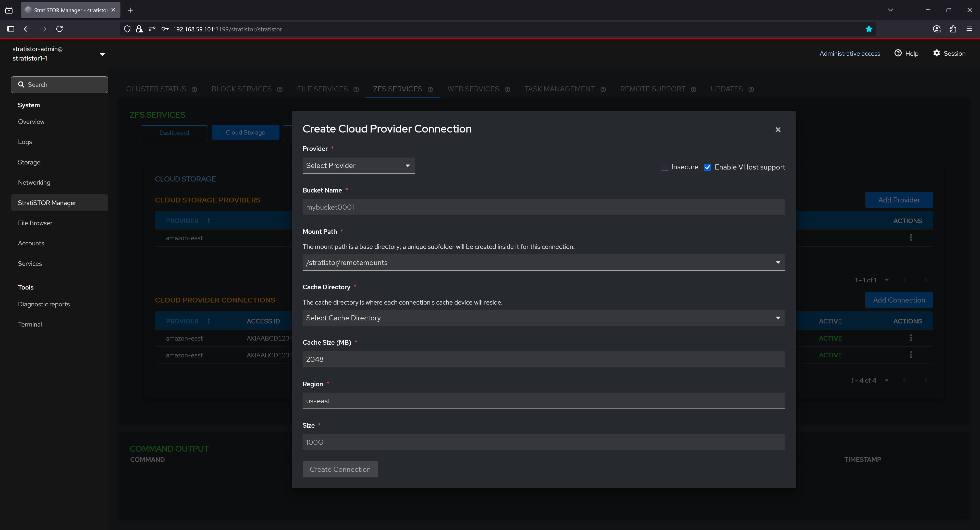Click help icon beside ZFS SERVICES tab
980x530 pixels.
(430, 89)
